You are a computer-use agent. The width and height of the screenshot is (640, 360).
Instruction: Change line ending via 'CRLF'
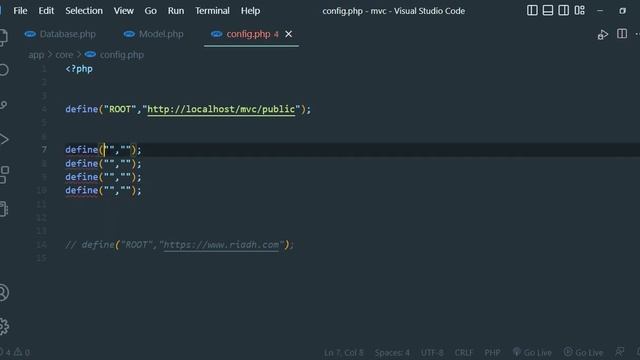point(463,353)
